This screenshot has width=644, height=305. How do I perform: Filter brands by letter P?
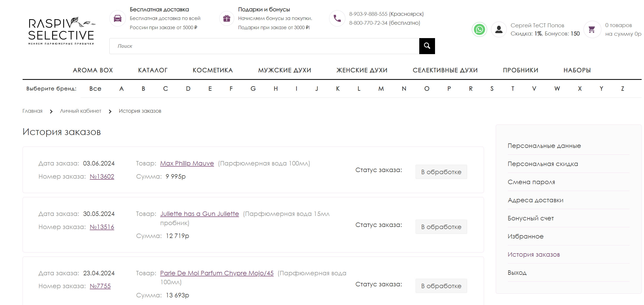pos(449,89)
